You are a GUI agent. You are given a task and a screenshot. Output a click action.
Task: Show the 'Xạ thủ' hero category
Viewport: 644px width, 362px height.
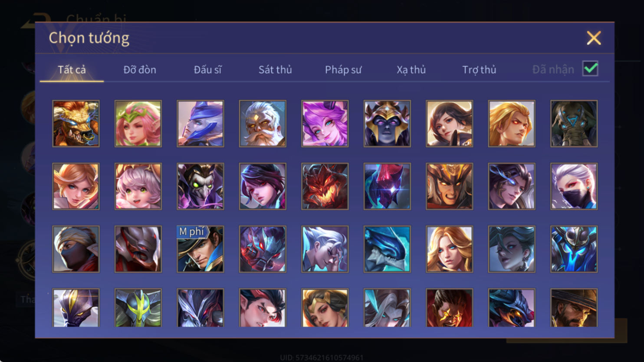pos(411,69)
